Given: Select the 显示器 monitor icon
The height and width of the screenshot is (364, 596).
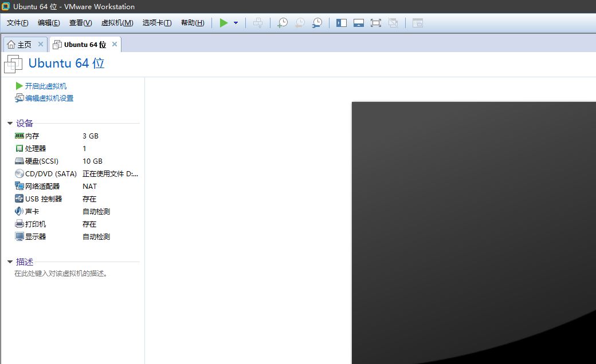Looking at the screenshot, I should click(x=19, y=236).
